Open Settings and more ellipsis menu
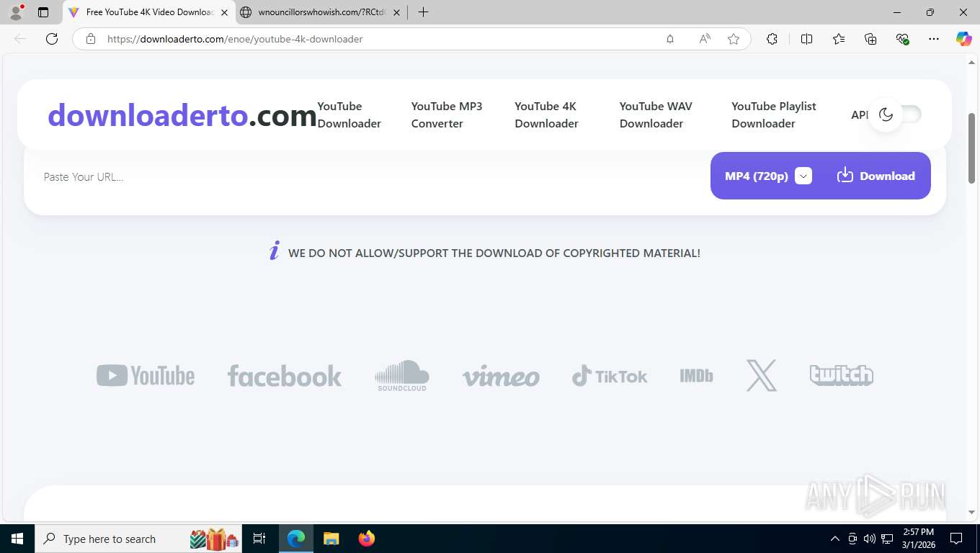 click(x=934, y=39)
